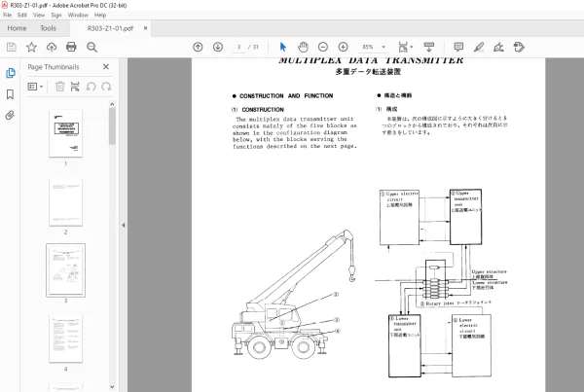Image resolution: width=584 pixels, height=392 pixels.
Task: Click the Stamp tool icon
Action: pyautogui.click(x=519, y=47)
